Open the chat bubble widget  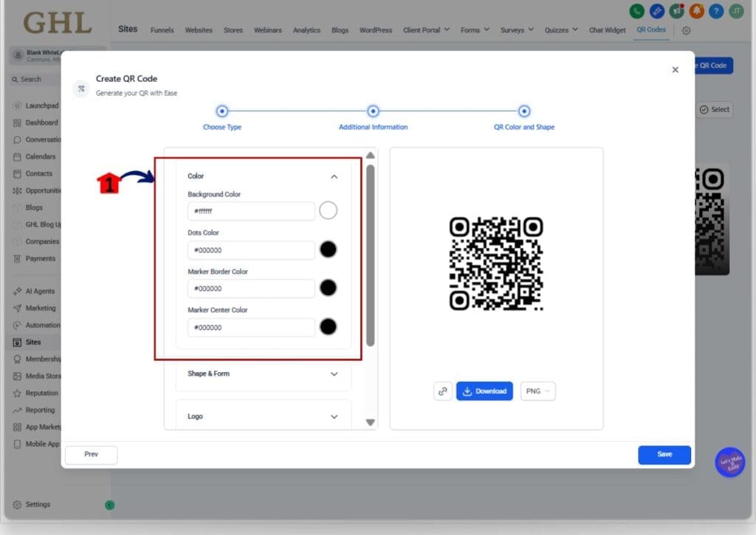730,462
